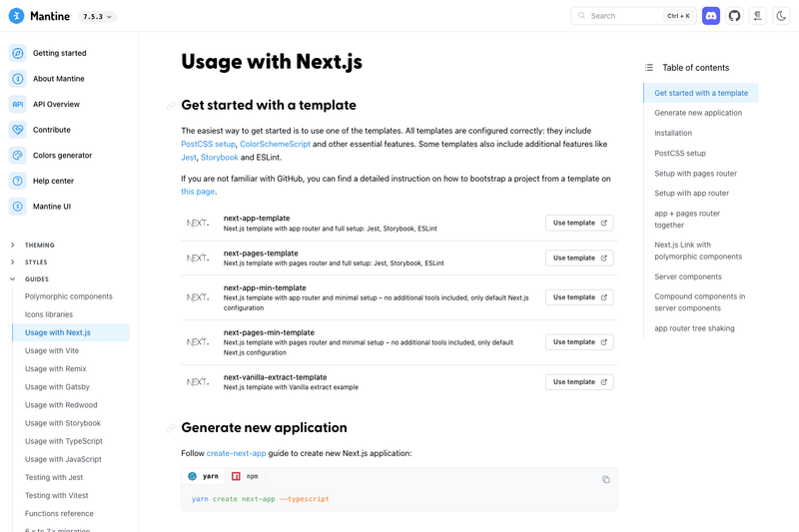Use template for next-app-min-template
The width and height of the screenshot is (799, 532).
pyautogui.click(x=579, y=297)
